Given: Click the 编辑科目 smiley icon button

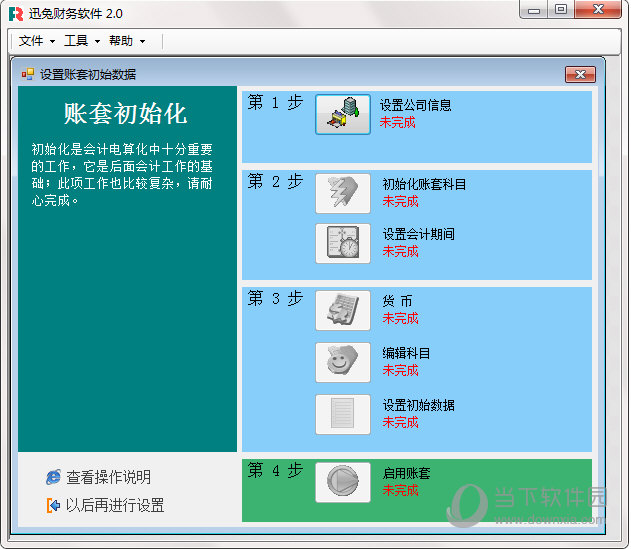Looking at the screenshot, I should 343,363.
